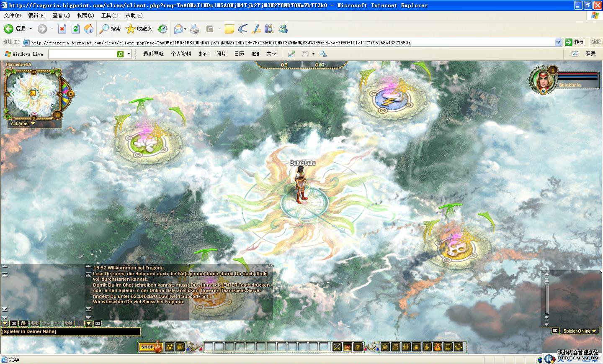Toggle the two smileys emote icon
The image size is (603, 364).
point(35,323)
